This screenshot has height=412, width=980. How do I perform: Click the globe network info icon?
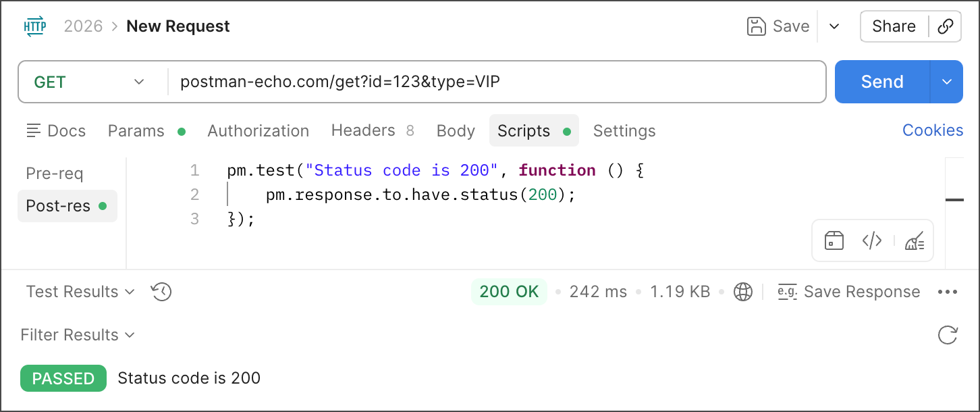pos(743,292)
